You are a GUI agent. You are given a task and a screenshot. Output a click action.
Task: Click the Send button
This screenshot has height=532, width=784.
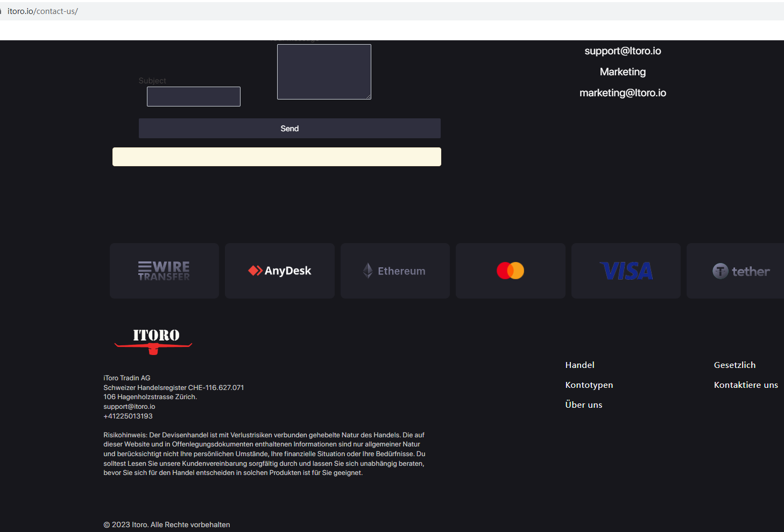(289, 129)
